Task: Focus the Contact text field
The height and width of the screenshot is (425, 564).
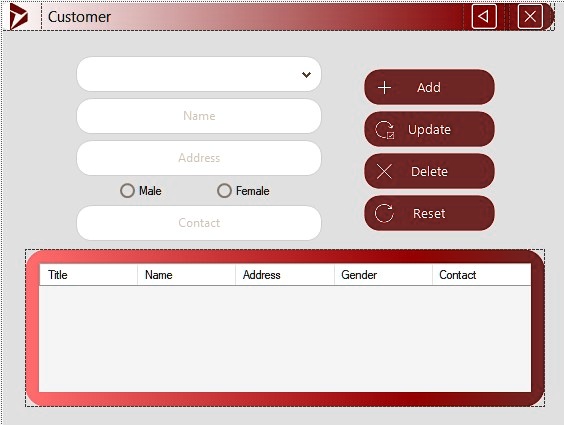Action: (x=199, y=223)
